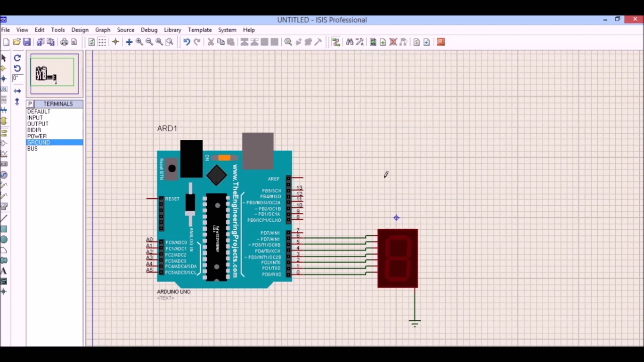The width and height of the screenshot is (644, 362).
Task: Select the 2D circle graphics tool
Action: (4, 239)
